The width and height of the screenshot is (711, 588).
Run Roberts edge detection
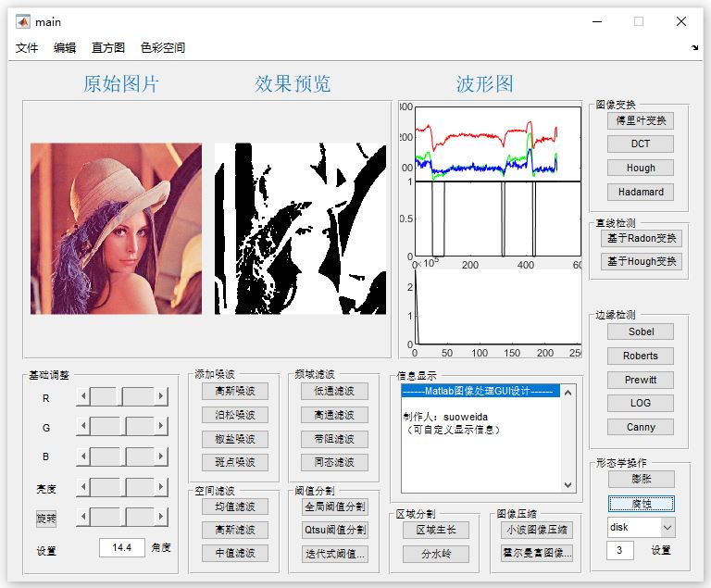(x=641, y=356)
